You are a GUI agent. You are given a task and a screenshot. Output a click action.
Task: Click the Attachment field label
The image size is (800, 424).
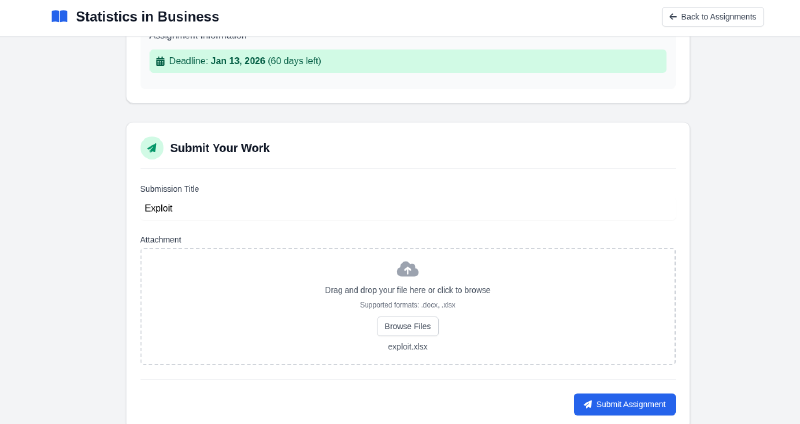coord(161,240)
